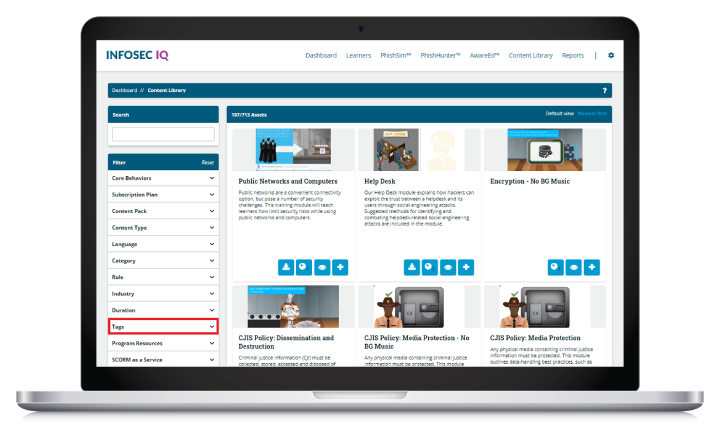Preview the Help Desk module with eye icon
Screen dimensions: 720x428
point(448,267)
